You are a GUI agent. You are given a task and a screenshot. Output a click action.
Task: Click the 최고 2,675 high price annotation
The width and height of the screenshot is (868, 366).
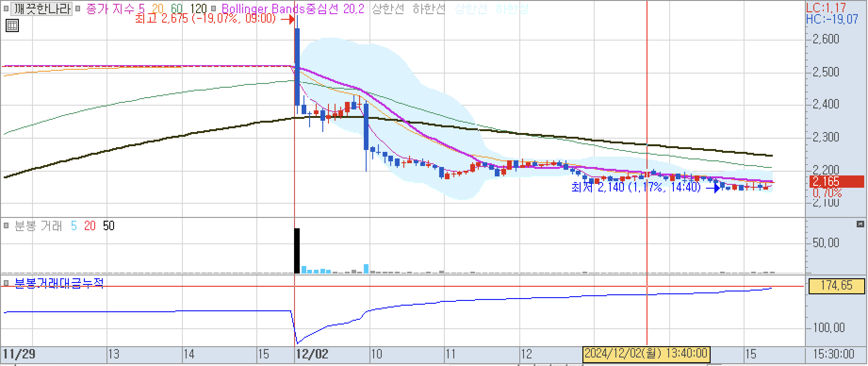[205, 19]
